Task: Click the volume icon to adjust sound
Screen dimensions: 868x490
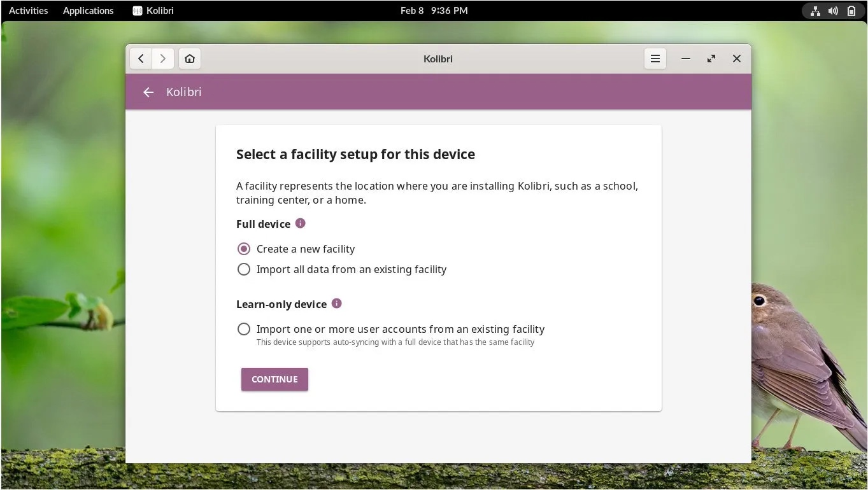Action: 833,10
